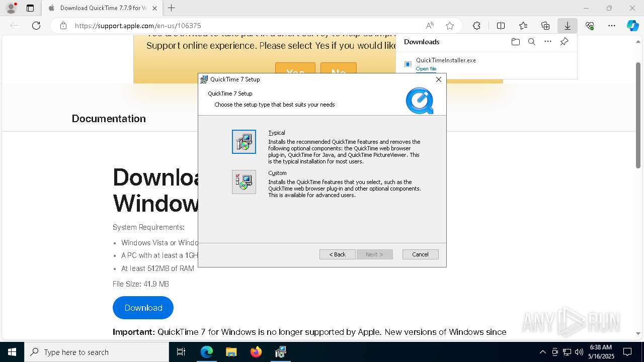Refresh the Apple support page
Viewport: 644px width, 362px height.
36,26
